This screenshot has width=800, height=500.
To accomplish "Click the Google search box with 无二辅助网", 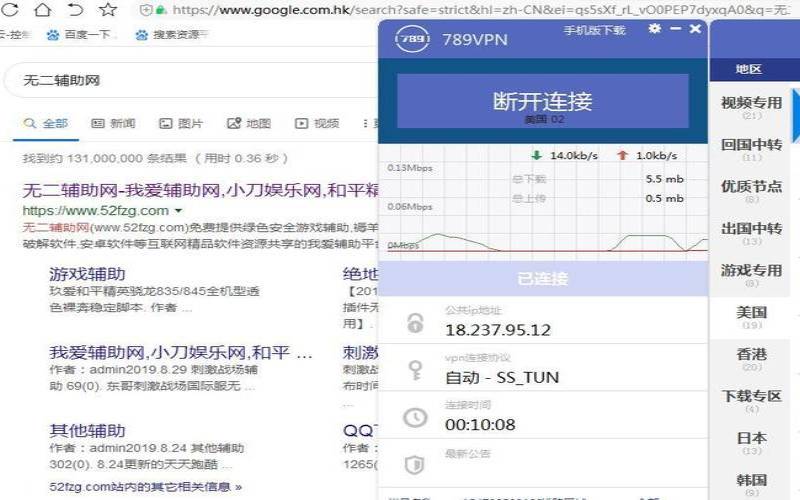I will pos(191,80).
